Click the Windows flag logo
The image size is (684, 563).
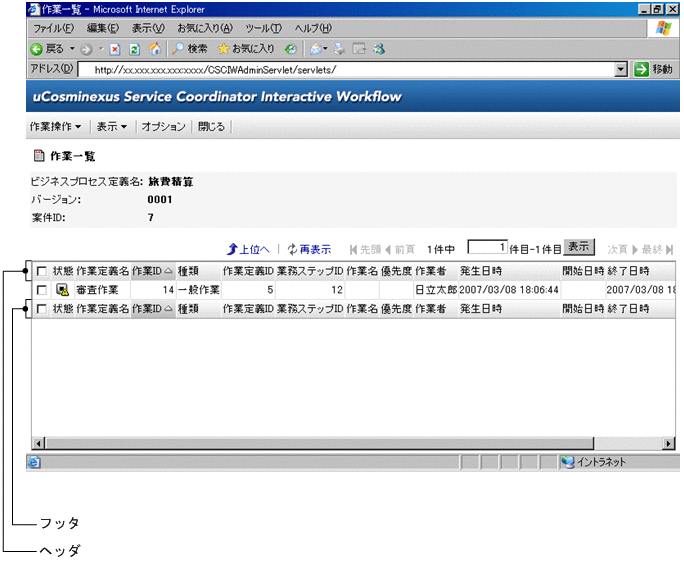(663, 28)
